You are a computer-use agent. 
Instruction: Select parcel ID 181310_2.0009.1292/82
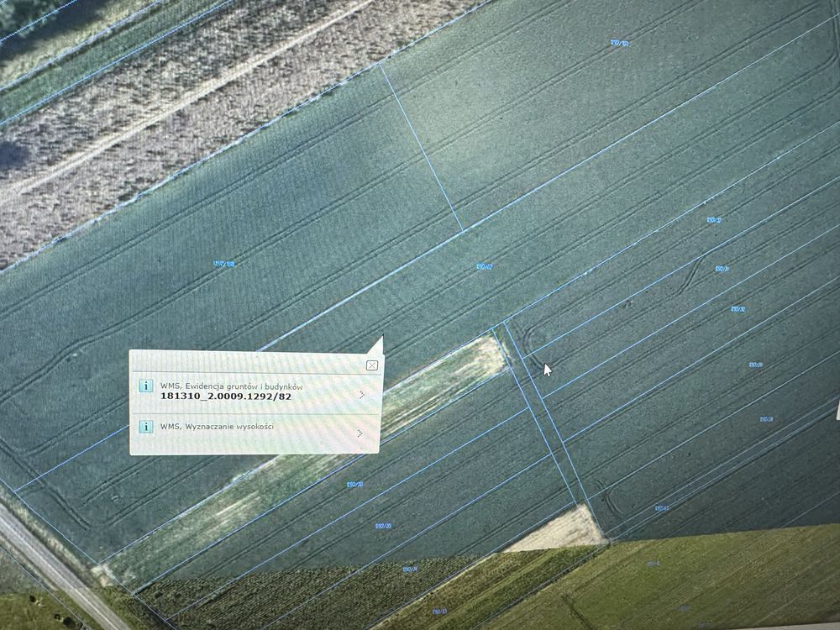226,396
